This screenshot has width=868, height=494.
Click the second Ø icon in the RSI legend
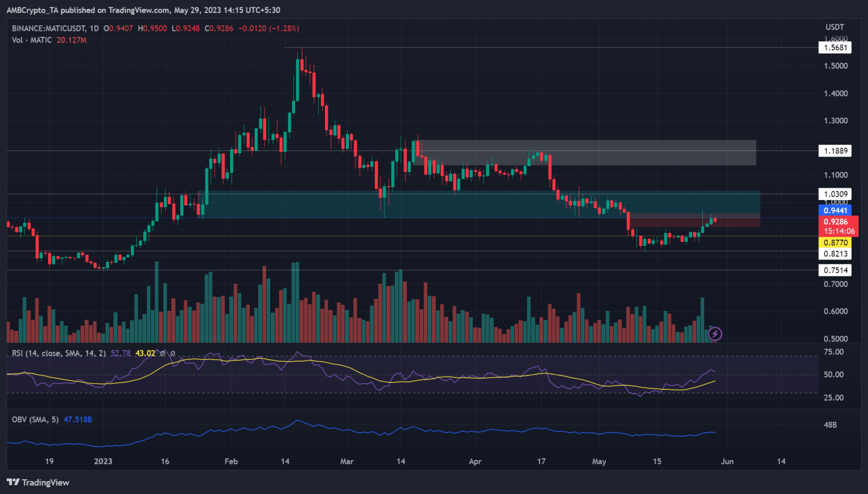[173, 353]
